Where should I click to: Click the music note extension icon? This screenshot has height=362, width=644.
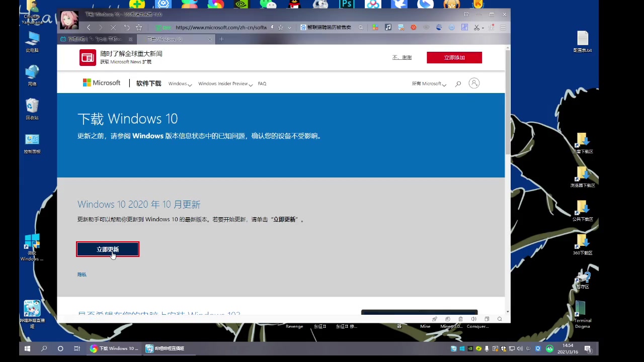(388, 28)
